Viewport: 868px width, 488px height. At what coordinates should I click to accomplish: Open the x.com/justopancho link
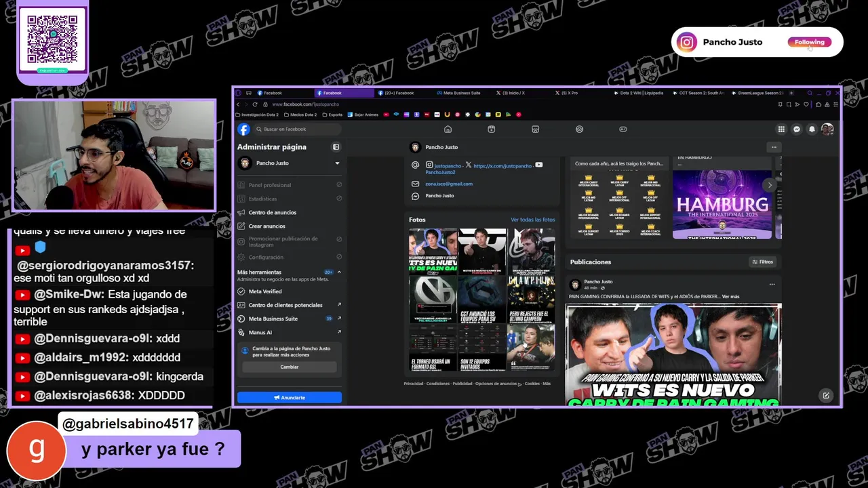pyautogui.click(x=502, y=165)
